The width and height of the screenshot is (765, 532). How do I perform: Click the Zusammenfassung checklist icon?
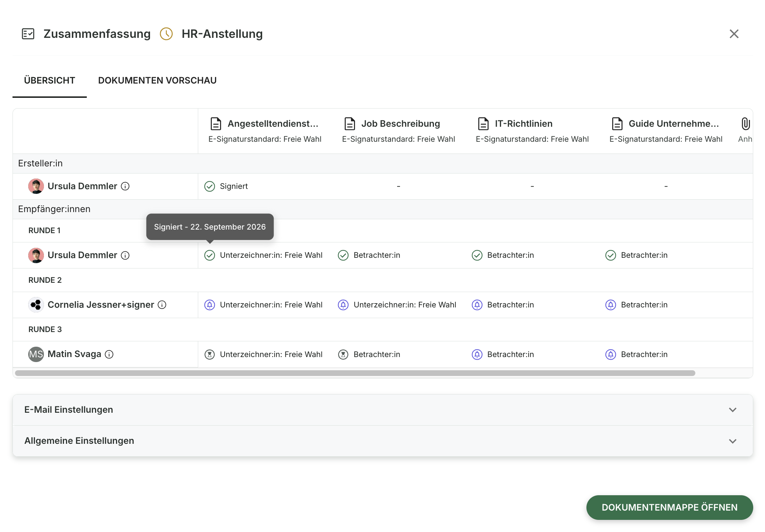[28, 34]
